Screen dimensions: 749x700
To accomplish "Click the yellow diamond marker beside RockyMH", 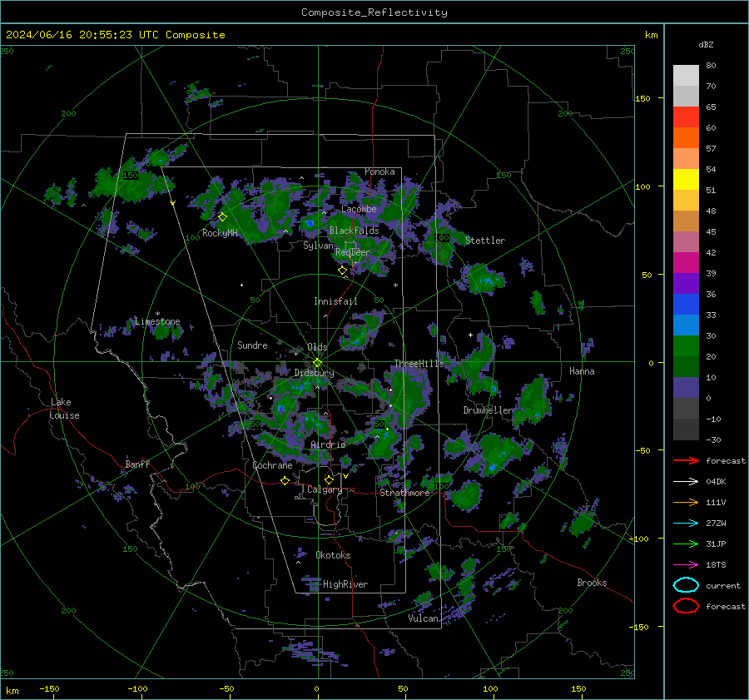I will pos(222,217).
